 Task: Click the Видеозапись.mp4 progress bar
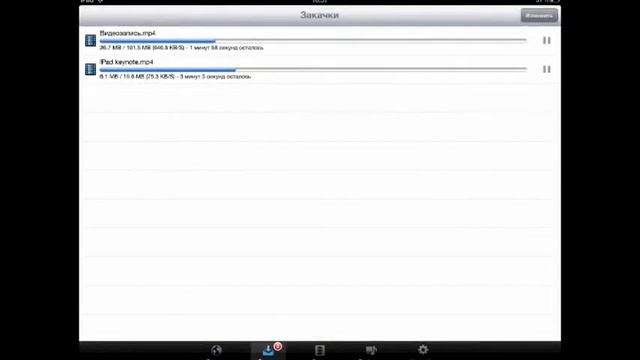pos(313,41)
